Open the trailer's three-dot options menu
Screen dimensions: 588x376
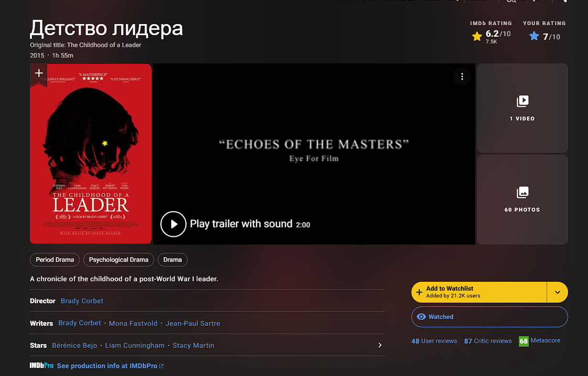[x=462, y=76]
